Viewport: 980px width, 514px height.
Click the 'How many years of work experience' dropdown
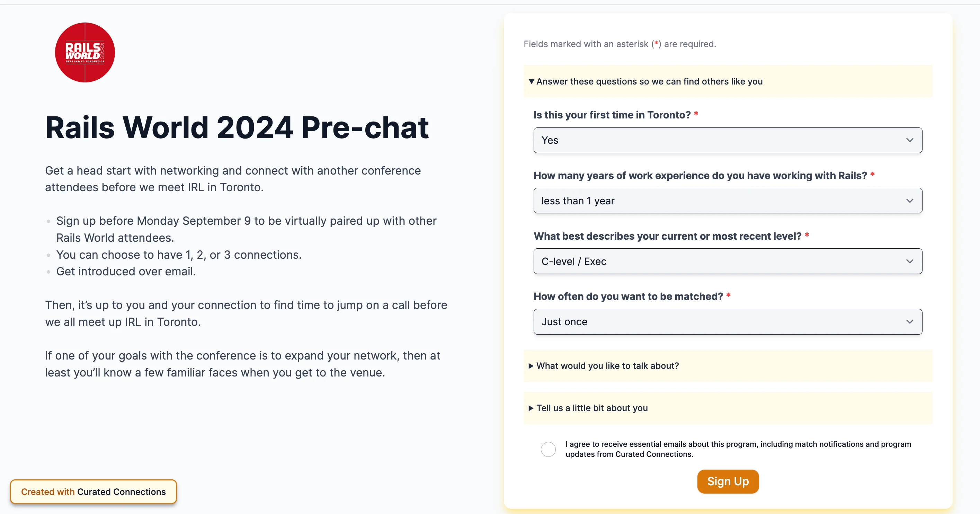click(x=728, y=200)
